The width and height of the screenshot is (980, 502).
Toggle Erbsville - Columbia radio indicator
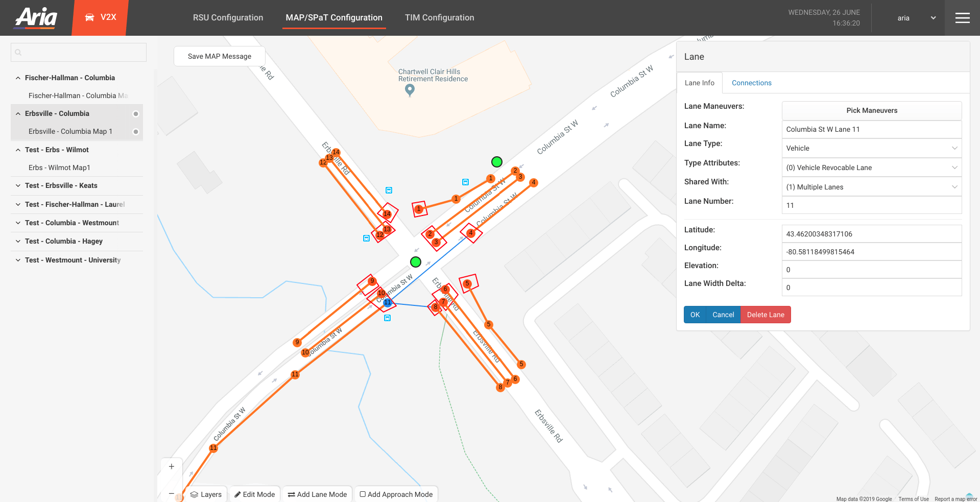point(136,114)
